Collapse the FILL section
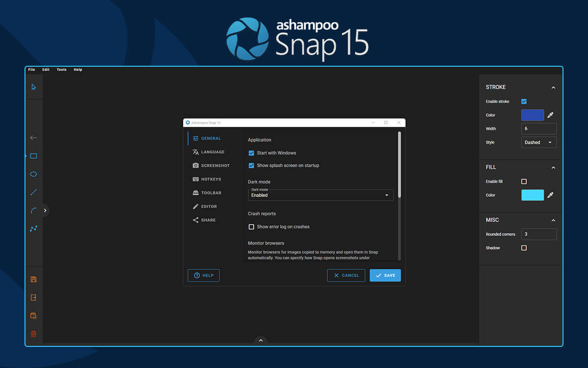This screenshot has height=368, width=588. (553, 167)
